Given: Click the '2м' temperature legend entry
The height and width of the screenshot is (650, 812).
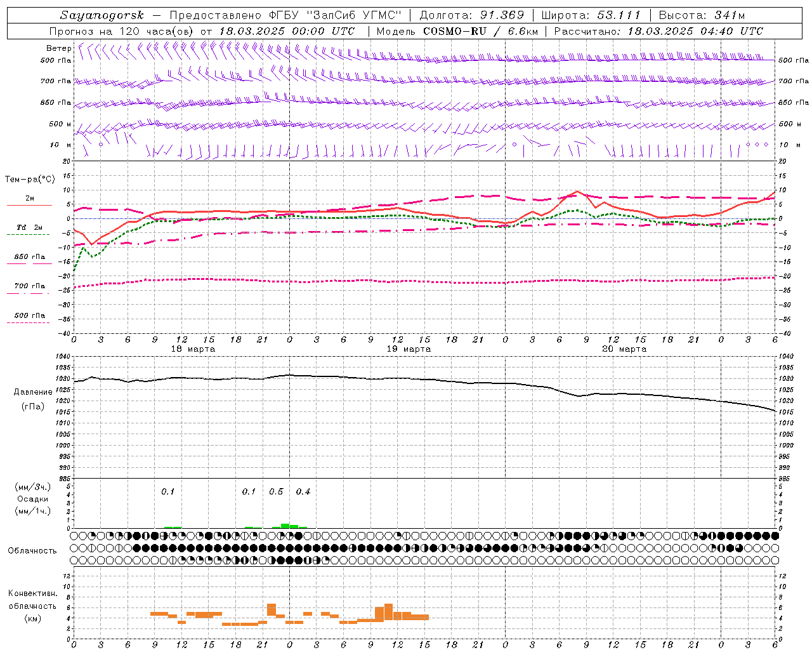Looking at the screenshot, I should click(30, 198).
